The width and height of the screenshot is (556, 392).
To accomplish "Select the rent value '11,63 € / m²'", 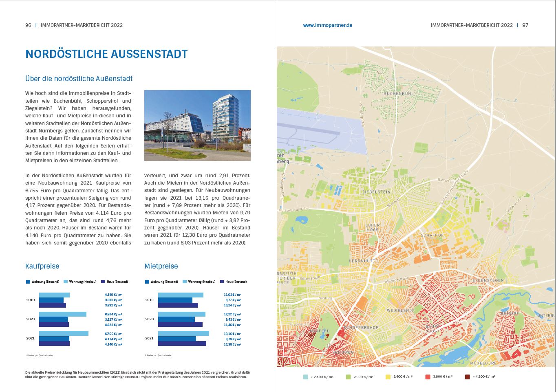I will (232, 295).
